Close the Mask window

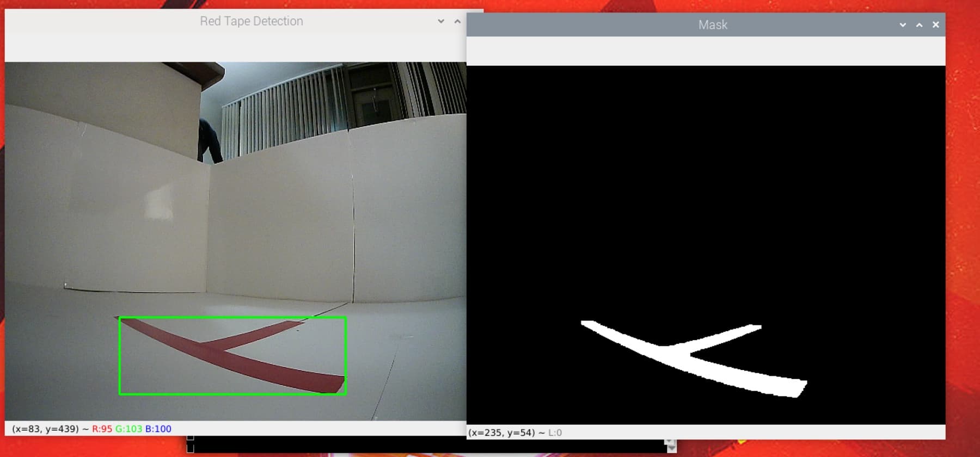[x=935, y=24]
